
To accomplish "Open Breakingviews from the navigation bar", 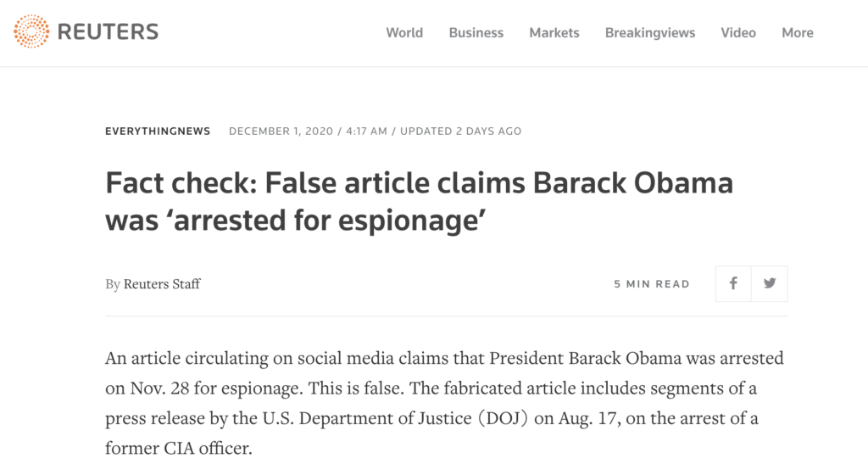I will point(650,33).
